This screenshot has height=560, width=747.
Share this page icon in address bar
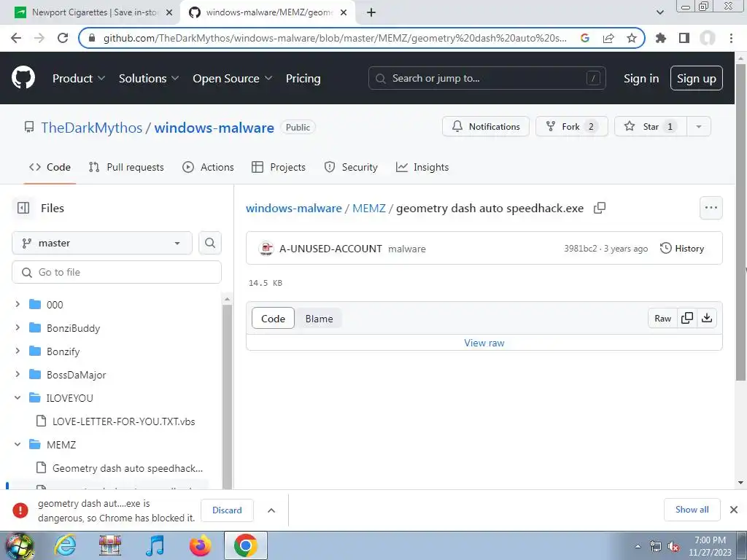pos(608,38)
